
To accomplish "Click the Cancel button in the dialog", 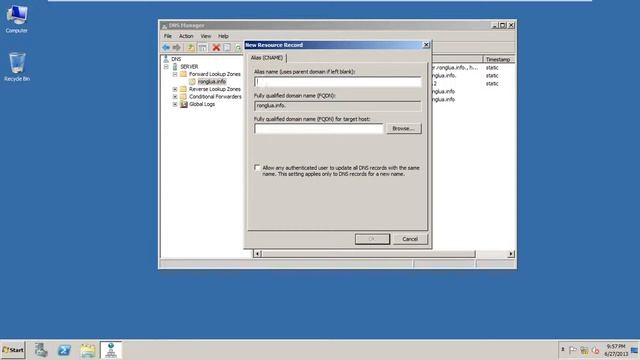I will click(410, 239).
